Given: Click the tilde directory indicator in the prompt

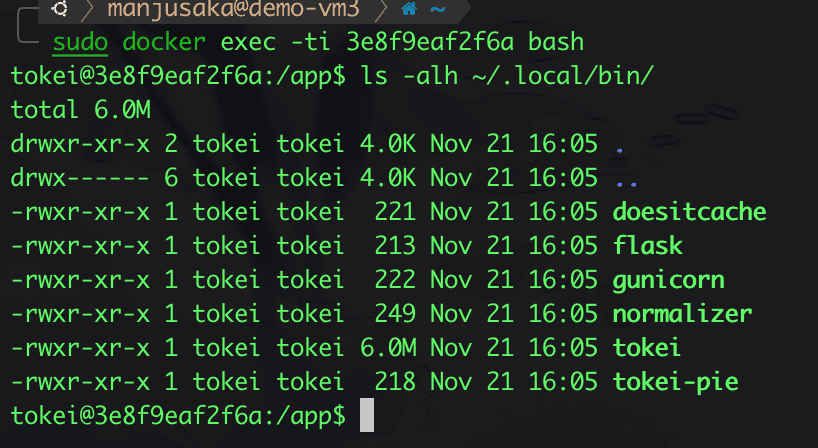Looking at the screenshot, I should coord(437,10).
